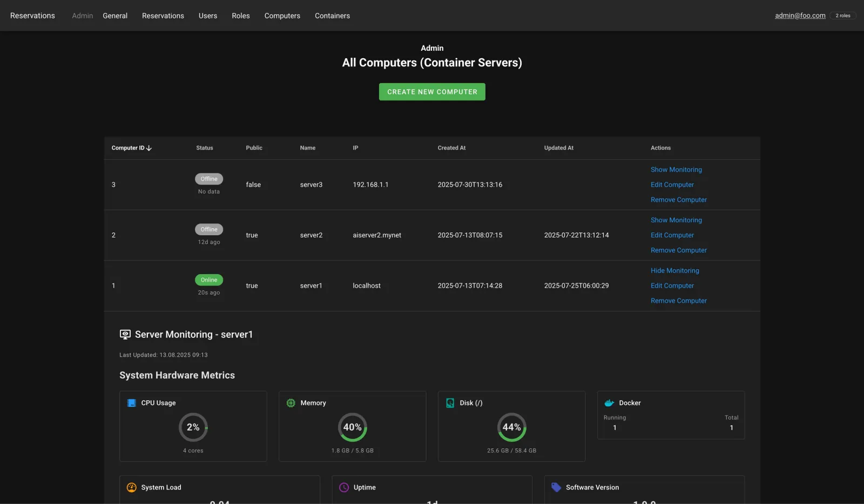Image resolution: width=864 pixels, height=504 pixels.
Task: Click the Software Version tag icon
Action: tap(556, 487)
